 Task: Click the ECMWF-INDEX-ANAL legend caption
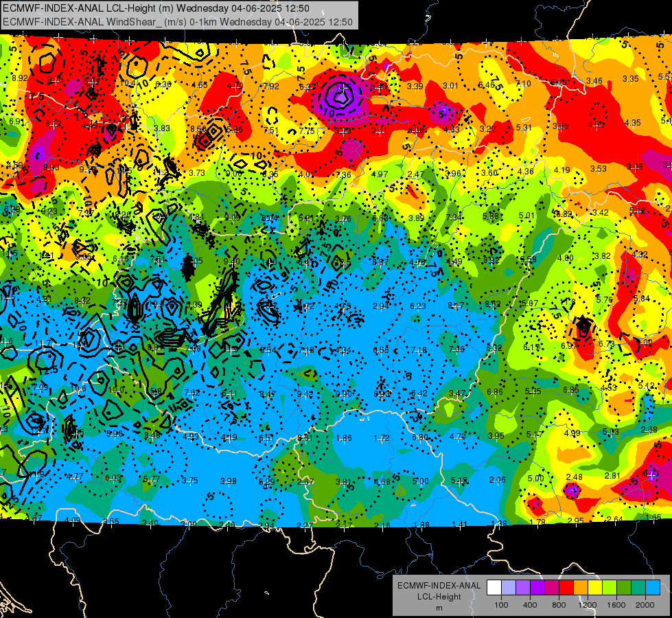439,586
